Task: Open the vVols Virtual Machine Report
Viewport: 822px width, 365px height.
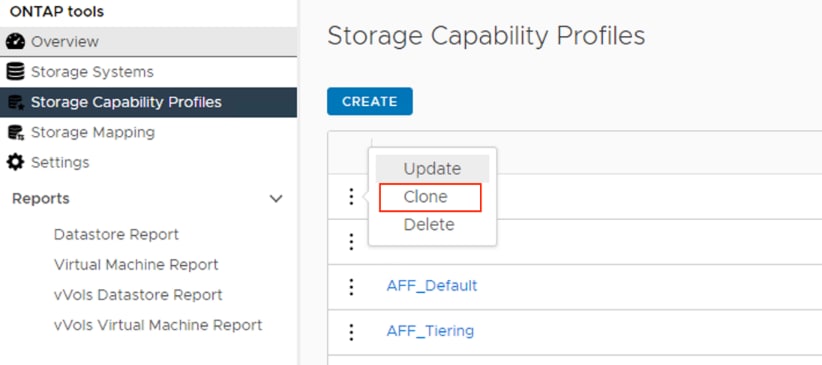Action: [158, 325]
